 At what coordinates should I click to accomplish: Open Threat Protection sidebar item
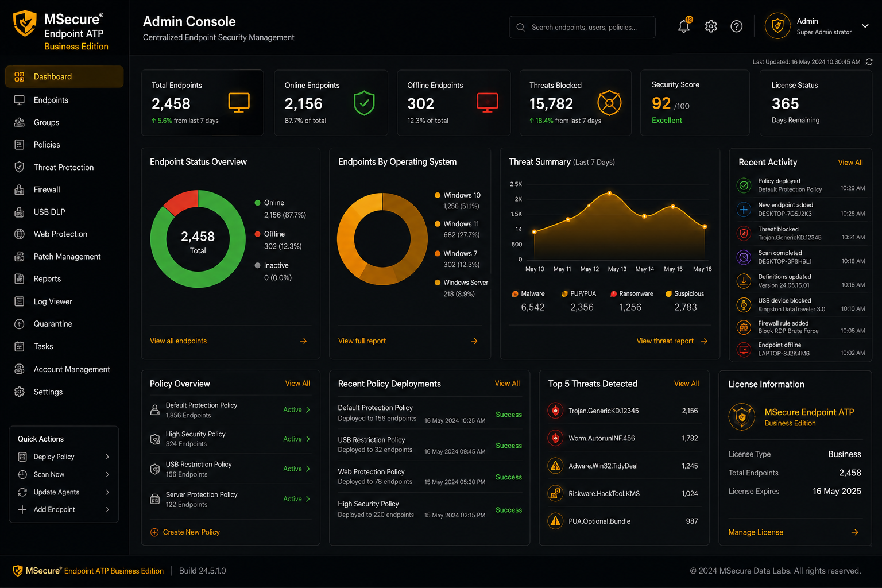64,167
